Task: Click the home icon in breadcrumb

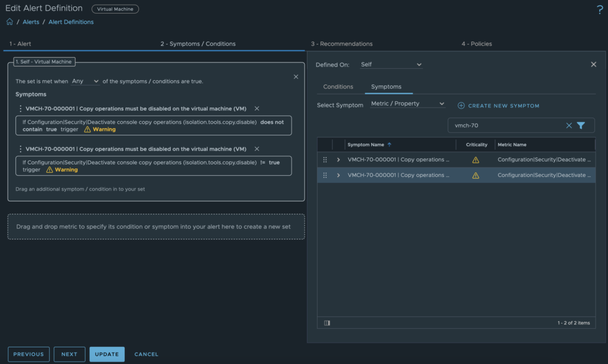Action: click(9, 22)
